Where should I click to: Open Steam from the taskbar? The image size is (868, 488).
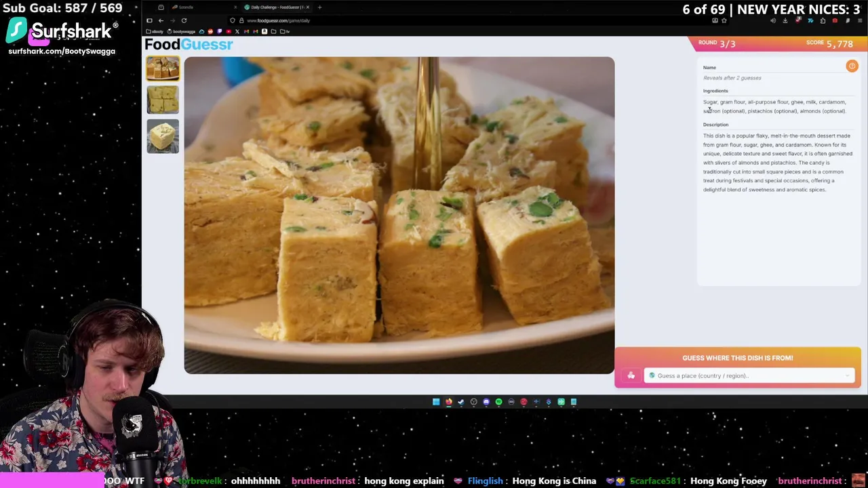click(x=461, y=402)
